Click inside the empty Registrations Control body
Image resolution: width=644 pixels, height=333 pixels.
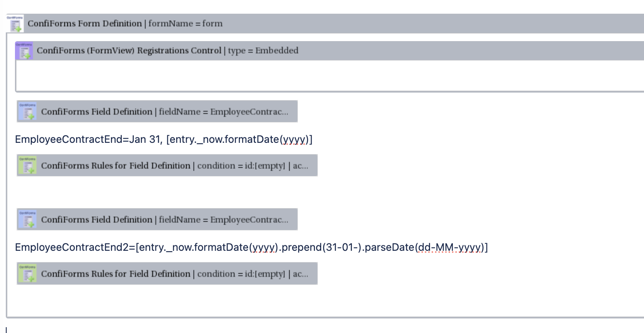pyautogui.click(x=166, y=77)
